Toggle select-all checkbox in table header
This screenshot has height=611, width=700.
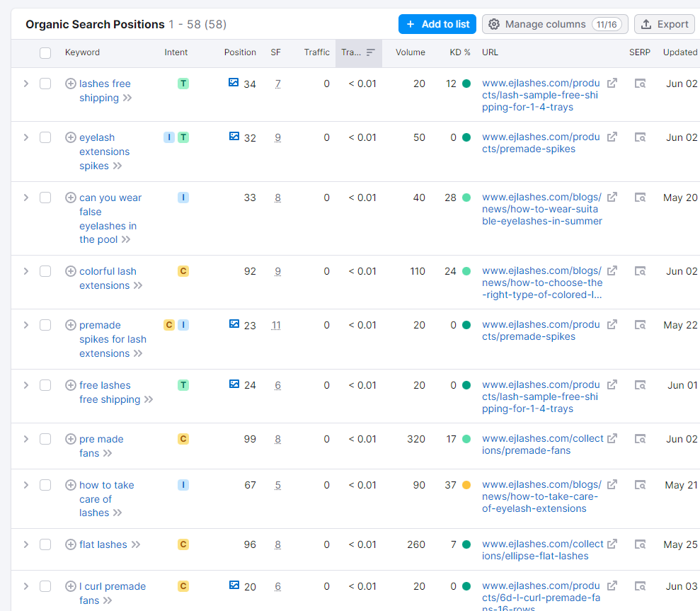pyautogui.click(x=45, y=52)
